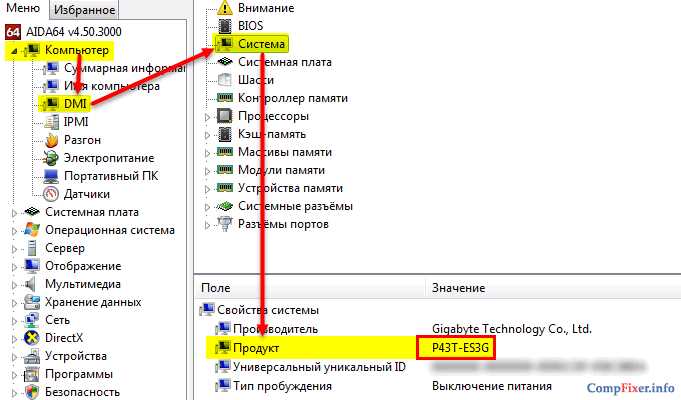681x400 pixels.
Task: Select Модули памяти in DMI list
Action: (281, 170)
